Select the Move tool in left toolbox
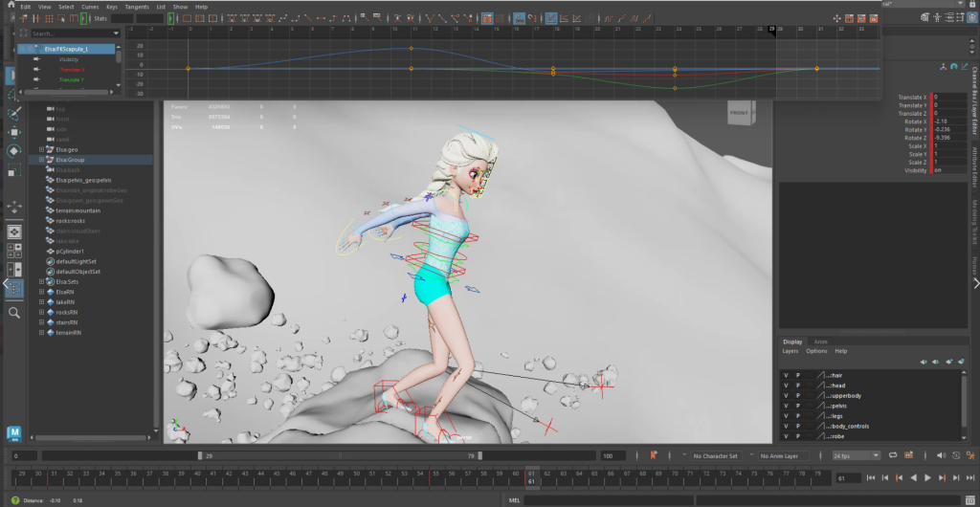Viewport: 980px width, 507px height. point(13,132)
